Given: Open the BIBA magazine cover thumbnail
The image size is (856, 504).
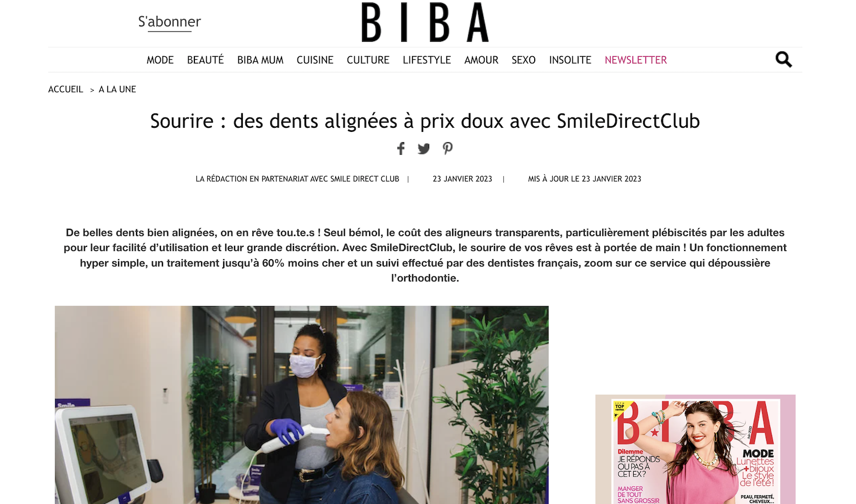Looking at the screenshot, I should (x=695, y=449).
